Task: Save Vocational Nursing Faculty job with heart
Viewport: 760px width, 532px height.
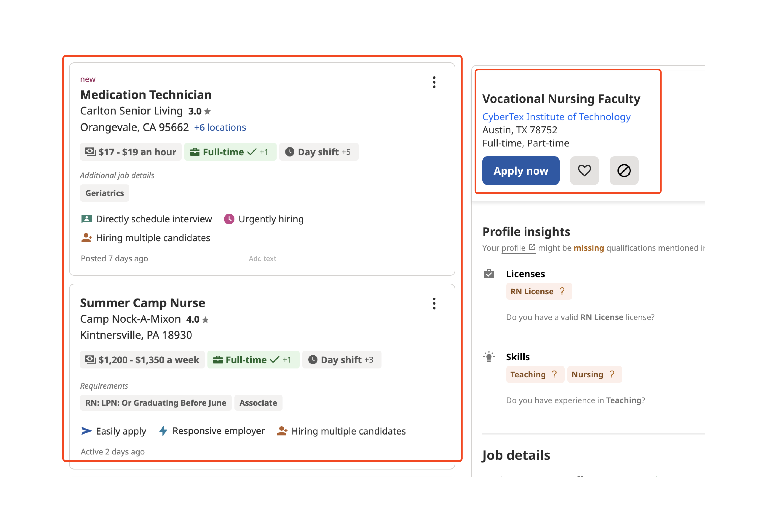Action: point(584,170)
